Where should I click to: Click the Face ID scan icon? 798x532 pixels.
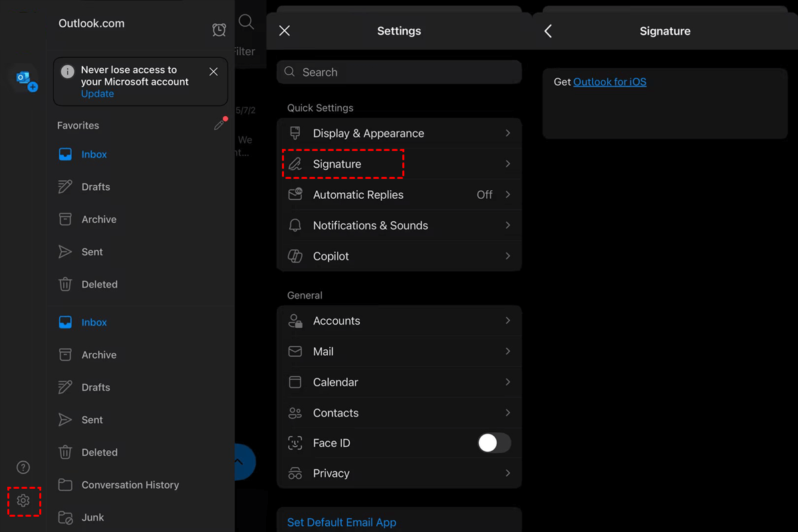(x=295, y=443)
